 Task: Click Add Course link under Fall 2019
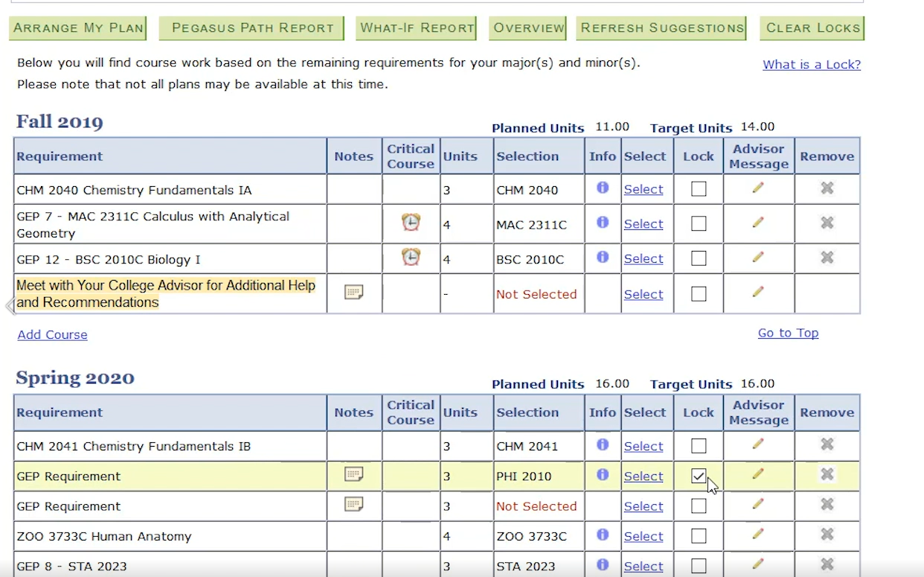point(52,335)
